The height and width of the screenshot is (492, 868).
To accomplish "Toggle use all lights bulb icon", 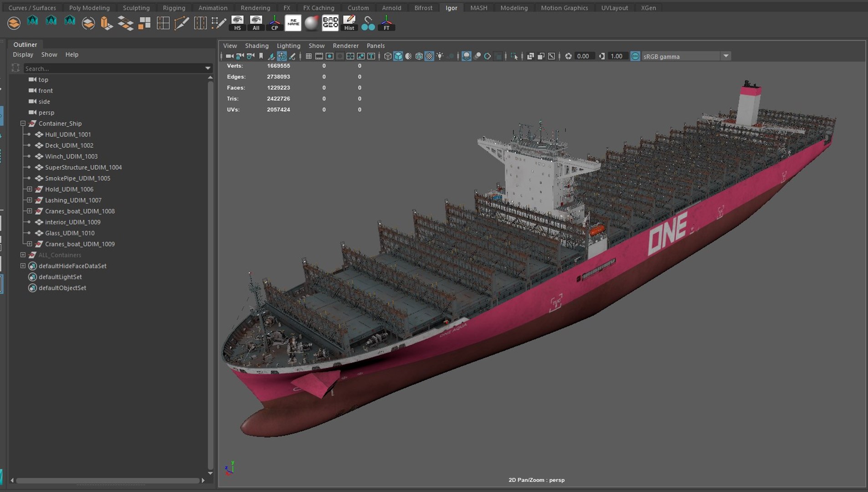I will [440, 56].
